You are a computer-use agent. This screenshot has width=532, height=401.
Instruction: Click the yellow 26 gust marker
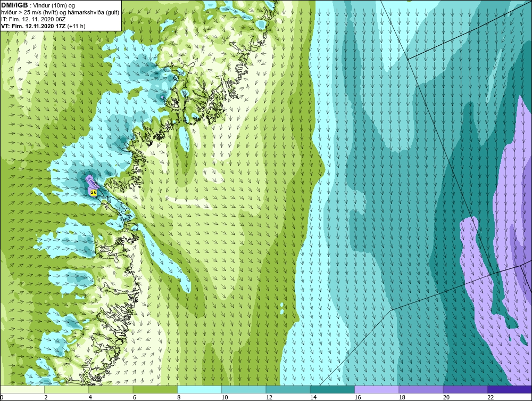point(94,192)
